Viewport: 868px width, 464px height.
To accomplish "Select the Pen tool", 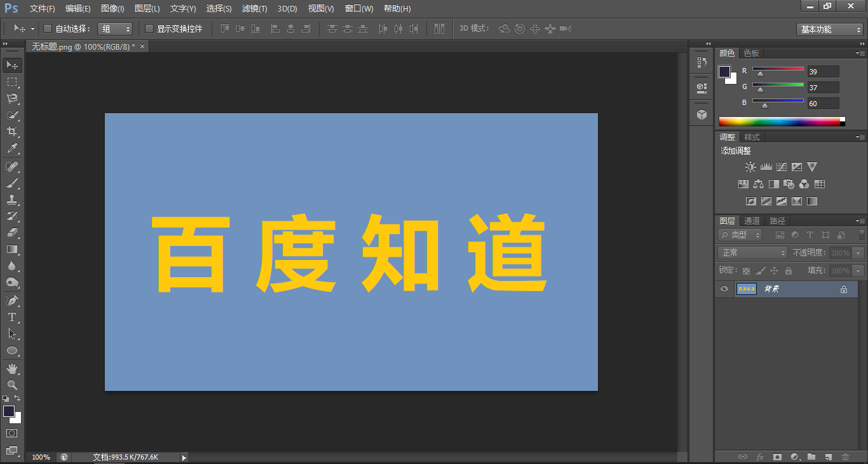I will (12, 300).
